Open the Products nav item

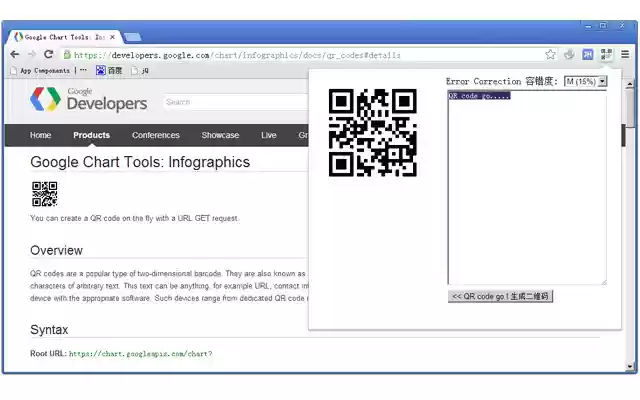(x=91, y=135)
